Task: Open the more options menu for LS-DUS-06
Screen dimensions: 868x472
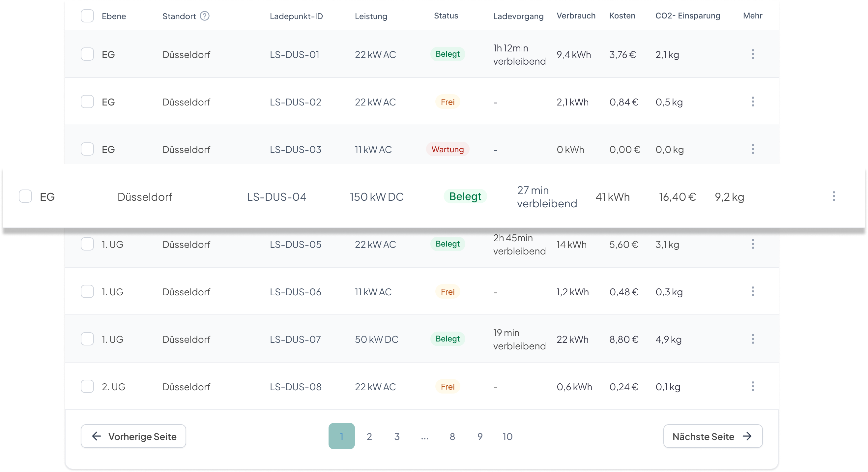Action: point(752,291)
